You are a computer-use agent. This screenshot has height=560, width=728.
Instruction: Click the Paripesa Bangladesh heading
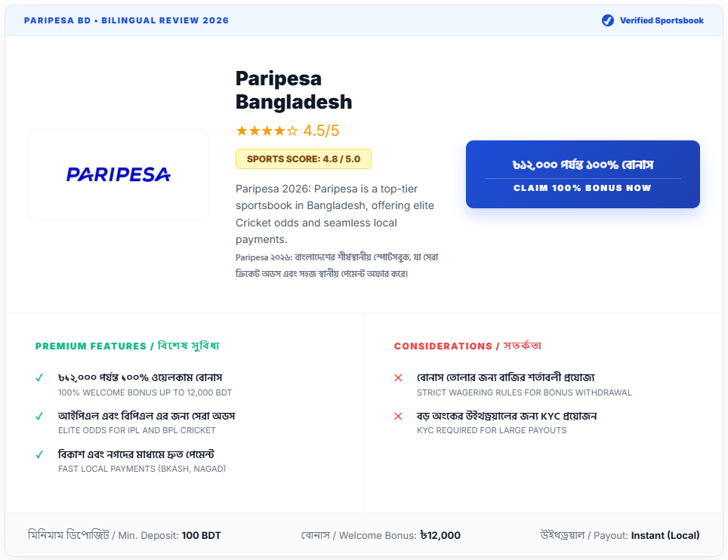(x=294, y=90)
